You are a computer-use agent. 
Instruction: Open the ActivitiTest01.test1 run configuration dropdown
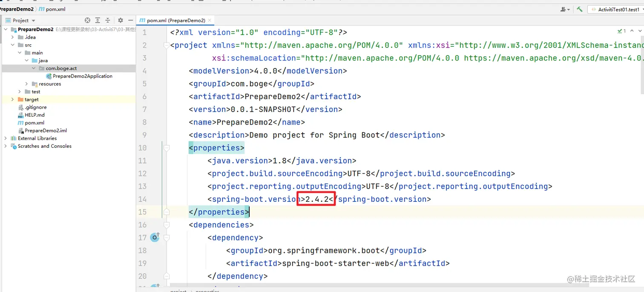(x=615, y=9)
